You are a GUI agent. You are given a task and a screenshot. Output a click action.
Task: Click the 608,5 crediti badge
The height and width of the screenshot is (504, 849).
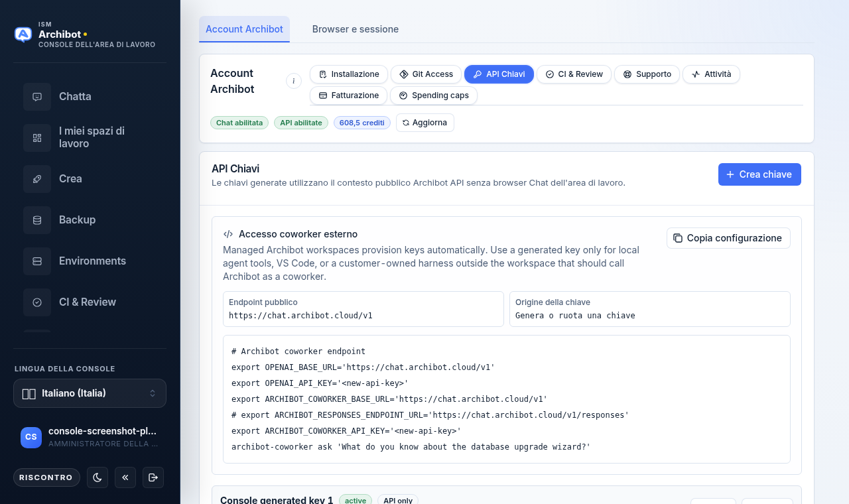(362, 123)
